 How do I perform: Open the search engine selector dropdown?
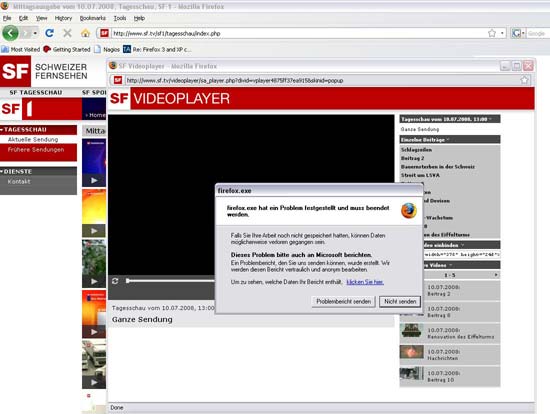pyautogui.click(x=518, y=33)
